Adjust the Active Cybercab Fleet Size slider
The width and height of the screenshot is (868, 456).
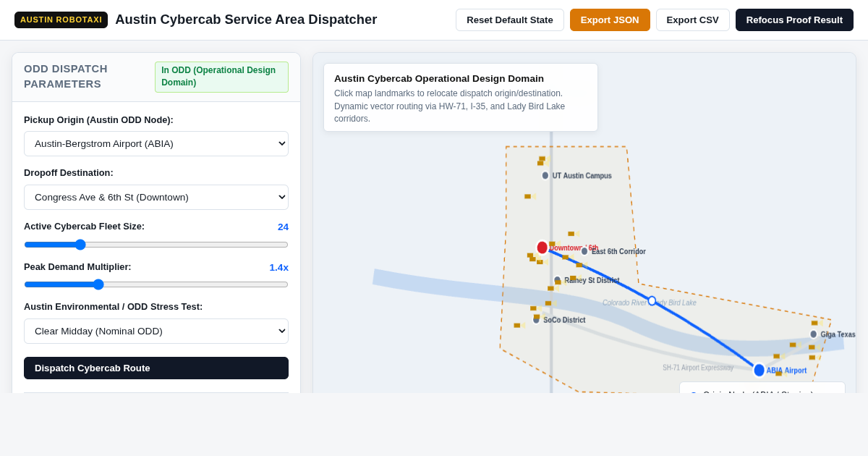point(156,245)
